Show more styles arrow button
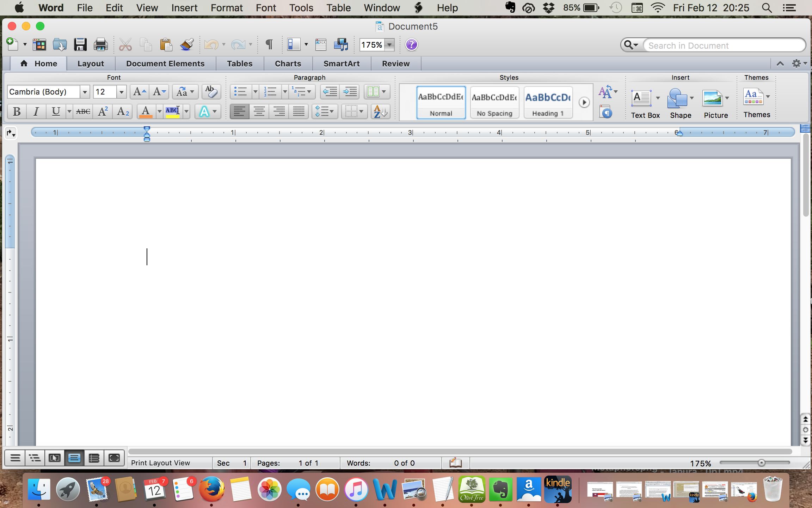The image size is (812, 508). coord(584,103)
